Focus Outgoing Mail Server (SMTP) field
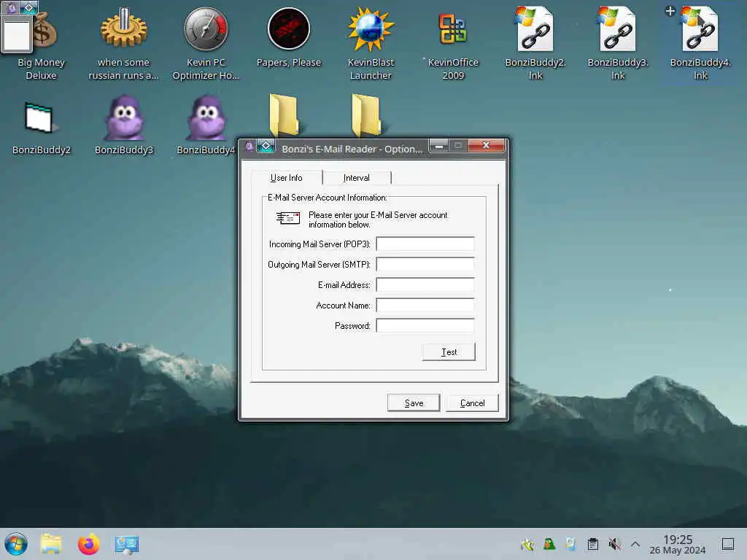747x560 pixels. coord(425,264)
